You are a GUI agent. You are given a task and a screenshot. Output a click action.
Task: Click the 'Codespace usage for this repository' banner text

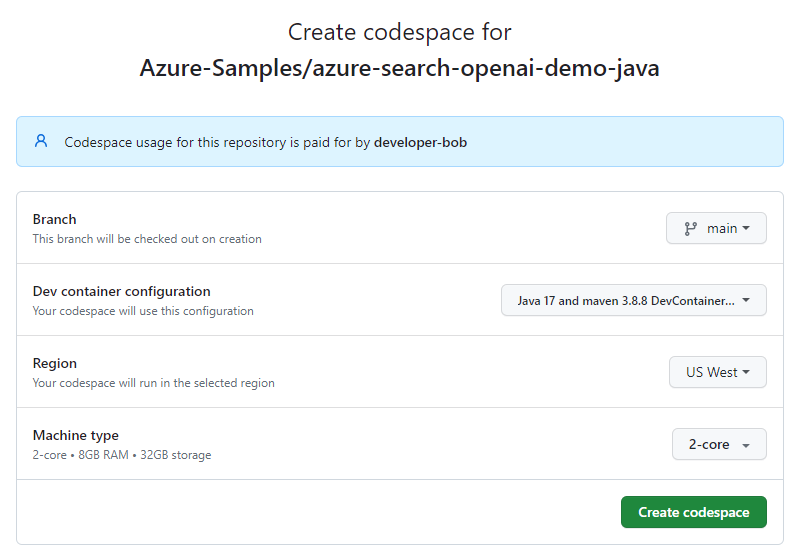[x=218, y=142]
